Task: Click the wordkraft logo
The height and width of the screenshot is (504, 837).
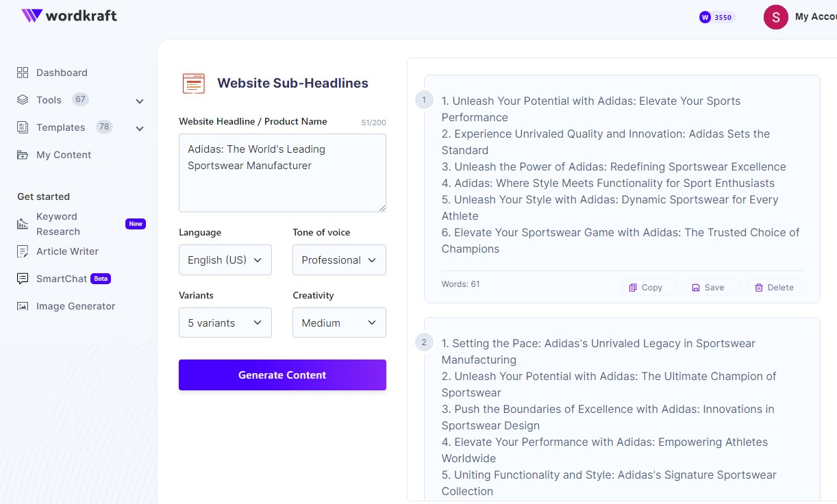Action: [x=68, y=16]
